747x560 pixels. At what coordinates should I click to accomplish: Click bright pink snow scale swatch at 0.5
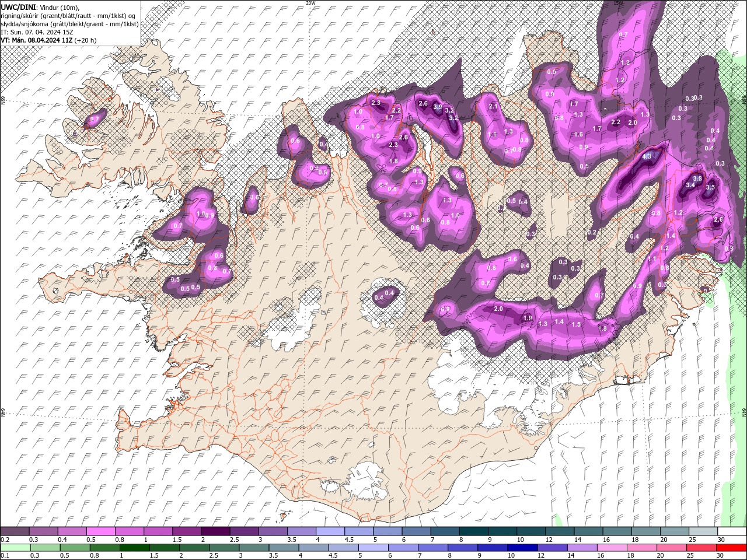(x=100, y=531)
